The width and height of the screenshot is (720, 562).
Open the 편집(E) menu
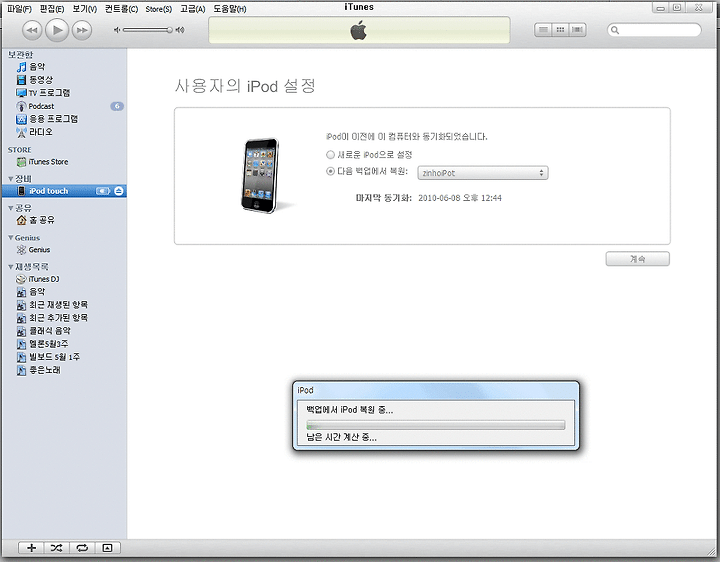tap(52, 9)
